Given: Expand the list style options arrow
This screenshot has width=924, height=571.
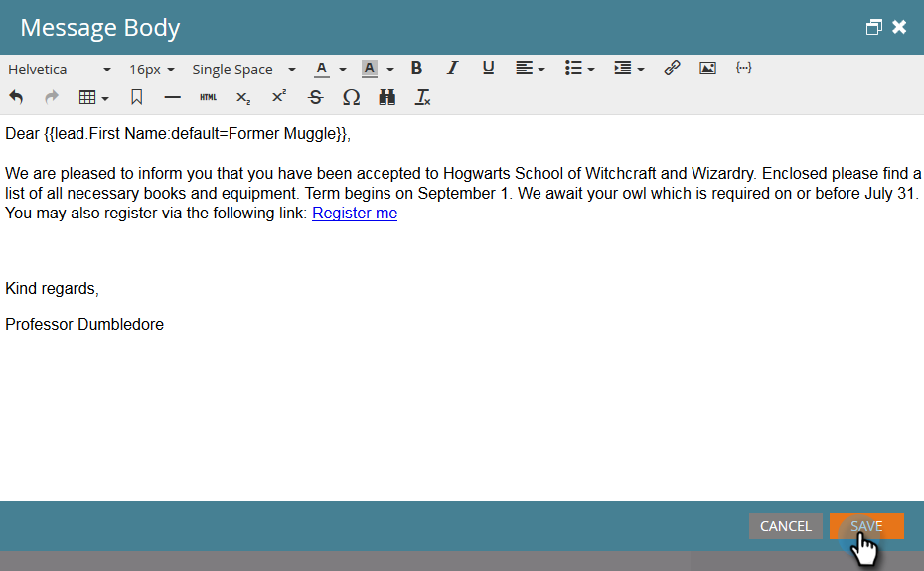Looking at the screenshot, I should (591, 70).
